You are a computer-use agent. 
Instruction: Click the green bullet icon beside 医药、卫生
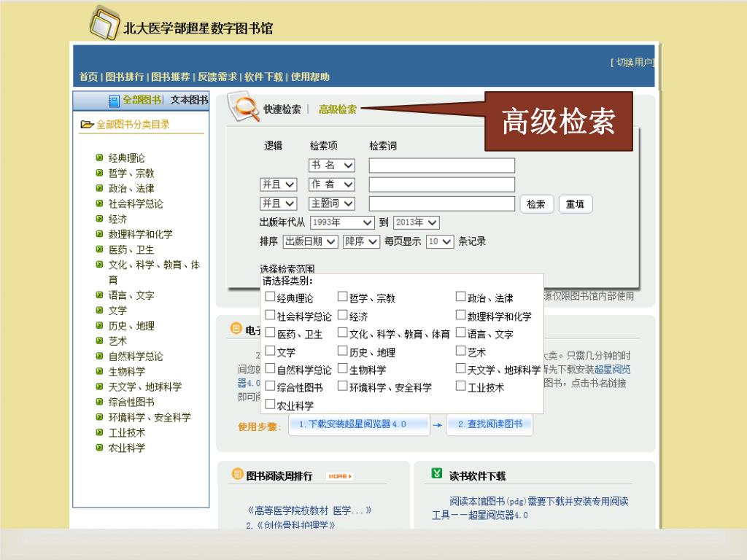tap(99, 249)
